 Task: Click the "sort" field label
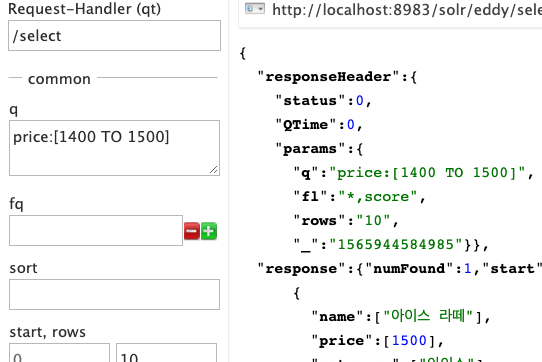tap(23, 268)
